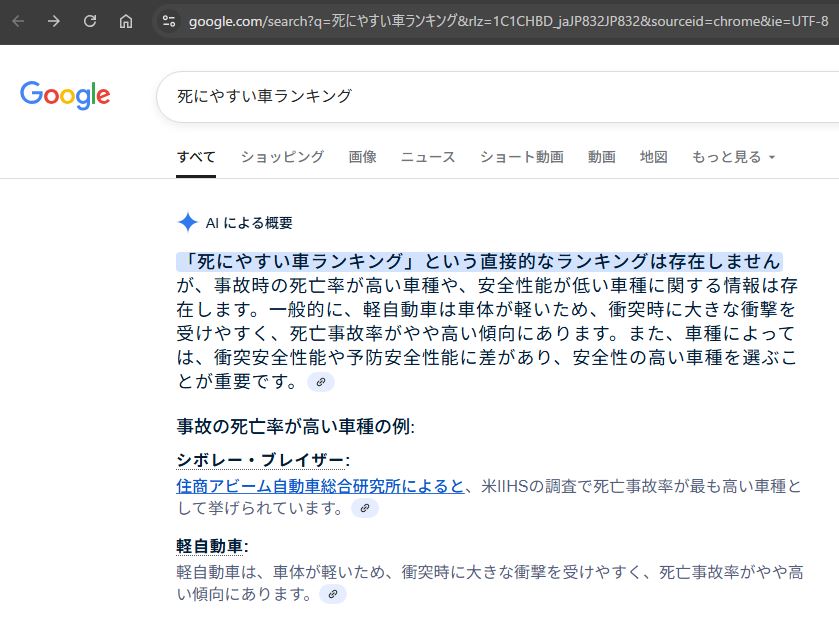View site information icon in address bar
839x622 pixels.
(169, 21)
